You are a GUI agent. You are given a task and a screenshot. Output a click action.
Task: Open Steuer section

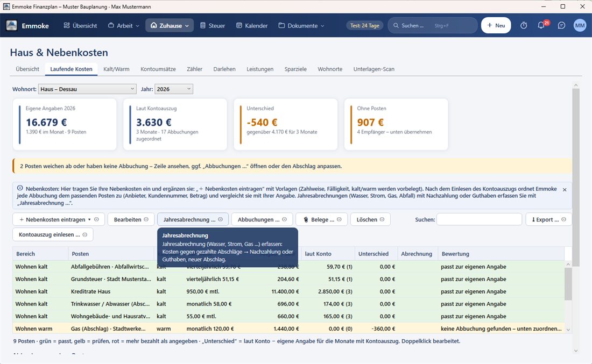(212, 26)
